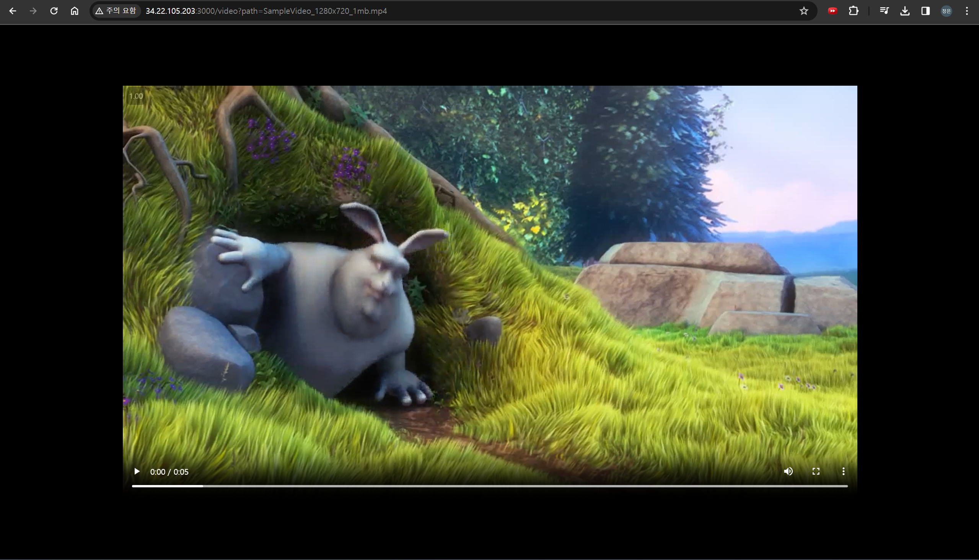Open Chrome's three-dot main menu
The image size is (979, 560).
(967, 11)
